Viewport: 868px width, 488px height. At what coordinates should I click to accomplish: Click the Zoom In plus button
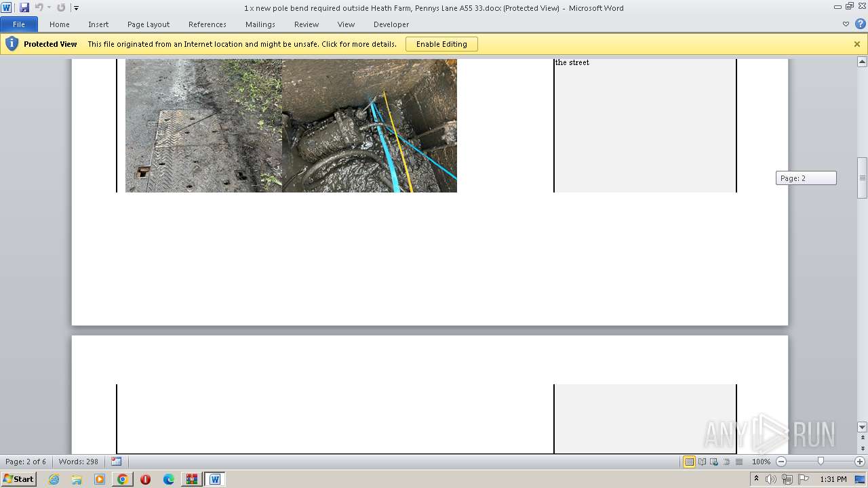coord(860,462)
